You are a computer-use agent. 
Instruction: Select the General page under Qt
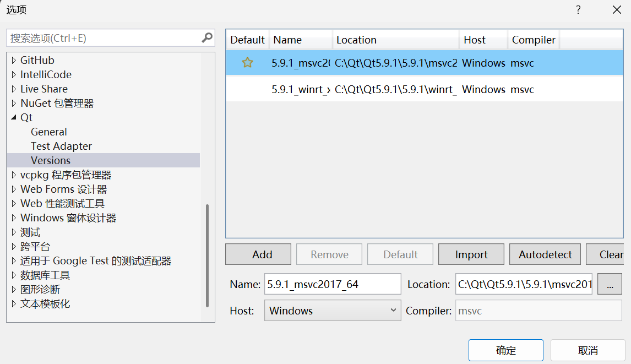click(x=48, y=132)
